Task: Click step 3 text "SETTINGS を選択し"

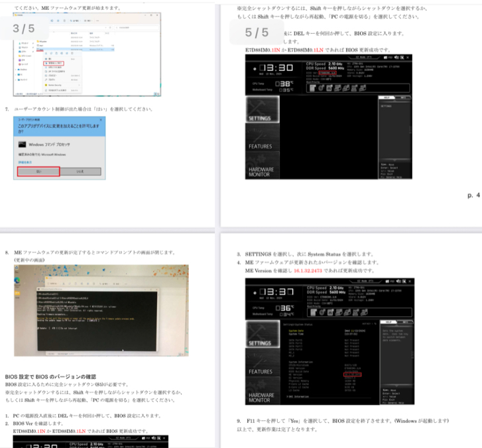Action: click(305, 254)
